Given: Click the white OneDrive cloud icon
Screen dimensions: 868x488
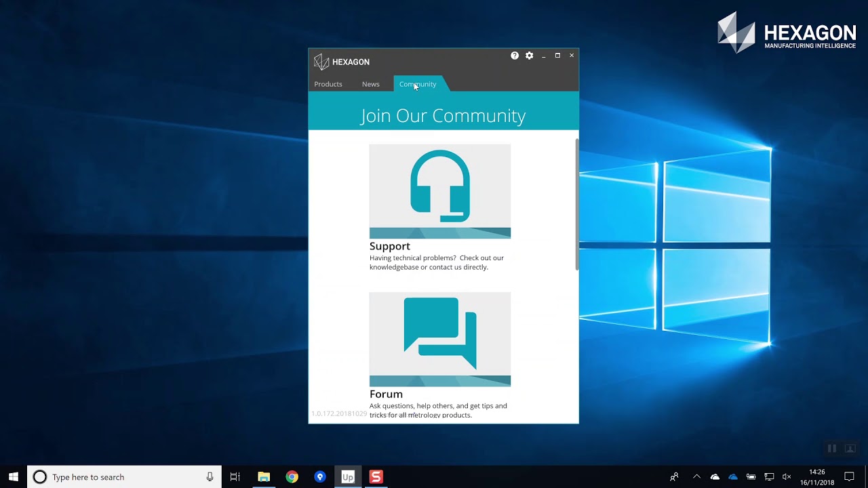Looking at the screenshot, I should [x=715, y=477].
